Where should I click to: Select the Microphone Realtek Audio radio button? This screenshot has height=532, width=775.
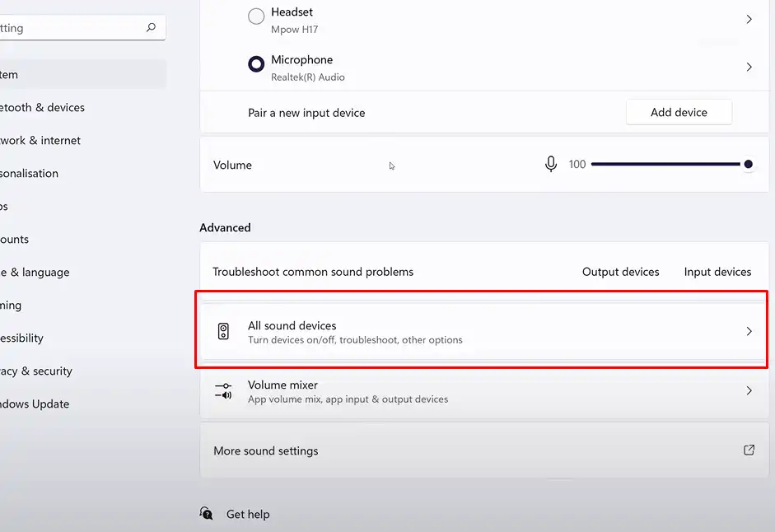click(x=256, y=64)
